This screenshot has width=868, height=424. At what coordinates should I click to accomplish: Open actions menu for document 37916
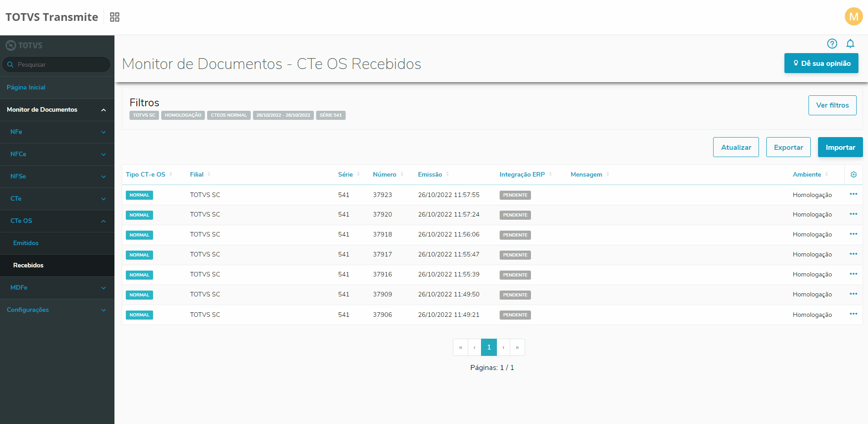point(853,274)
